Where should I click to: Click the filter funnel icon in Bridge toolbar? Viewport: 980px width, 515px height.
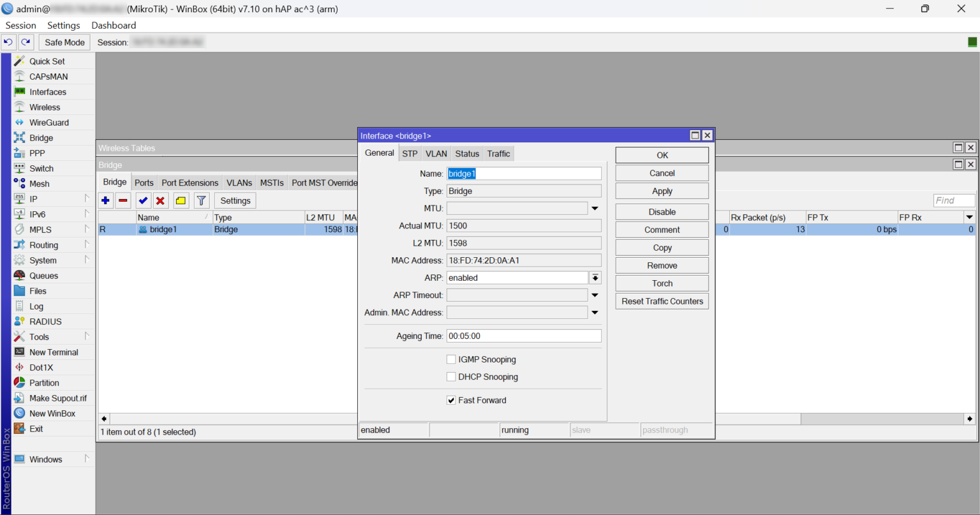click(x=201, y=200)
